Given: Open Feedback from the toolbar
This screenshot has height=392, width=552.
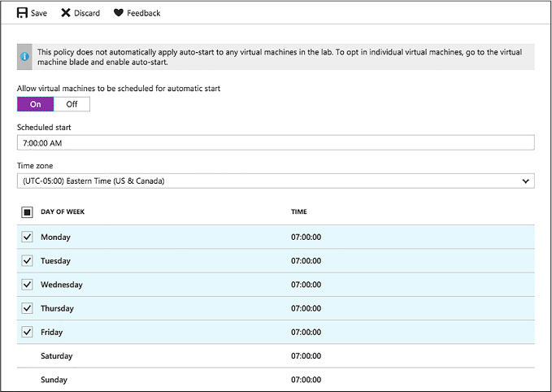Looking at the screenshot, I should pyautogui.click(x=144, y=13).
